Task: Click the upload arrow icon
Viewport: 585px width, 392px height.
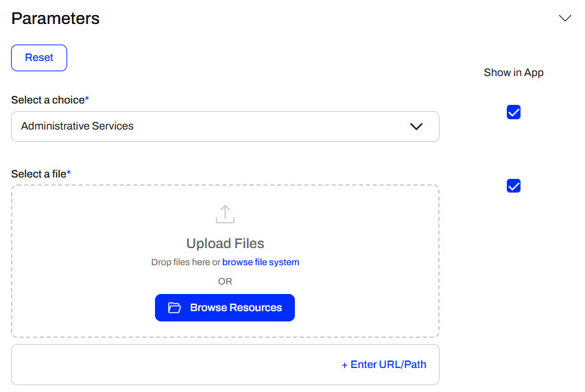Action: 225,214
